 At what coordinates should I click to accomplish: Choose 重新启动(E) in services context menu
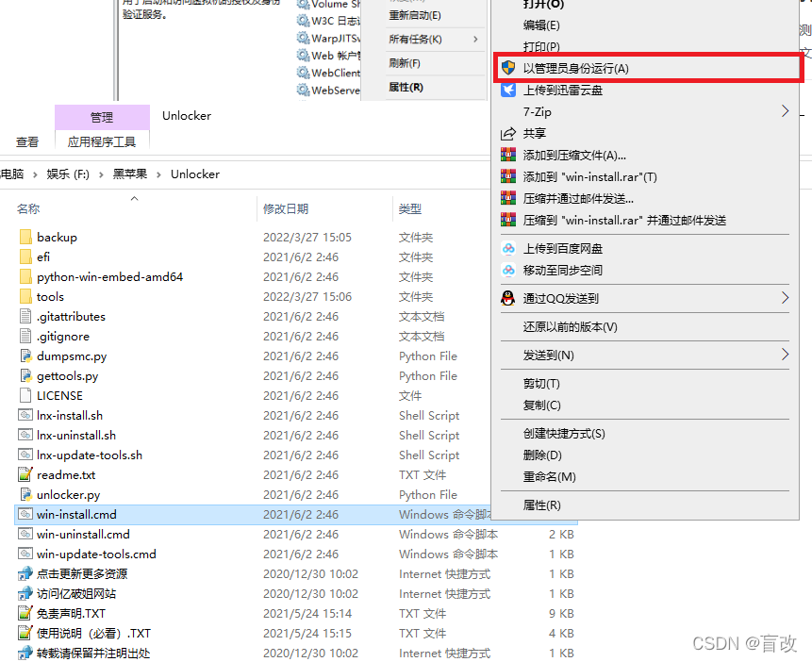pos(415,15)
